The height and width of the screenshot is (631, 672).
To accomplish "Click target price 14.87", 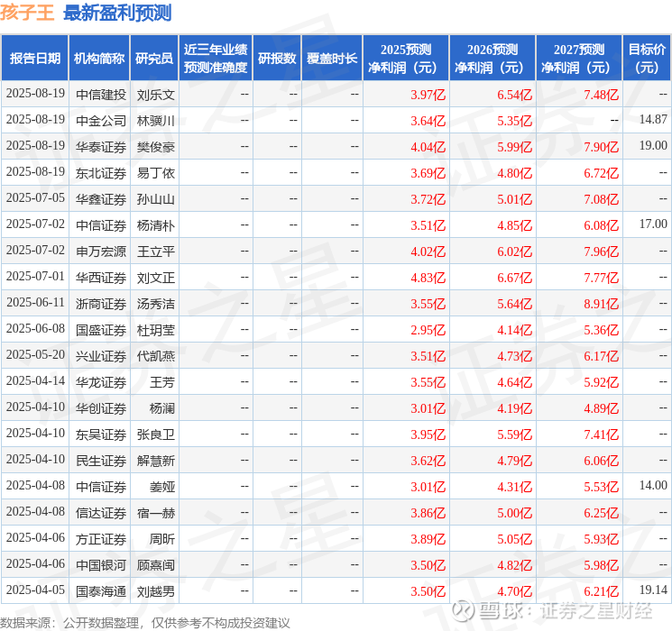I will click(x=653, y=120).
